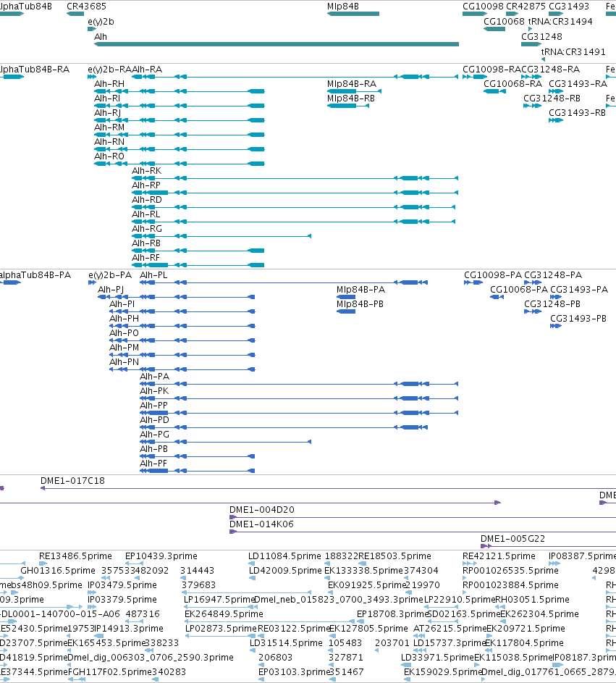Select the Alh-RL transcript label

coord(145,214)
